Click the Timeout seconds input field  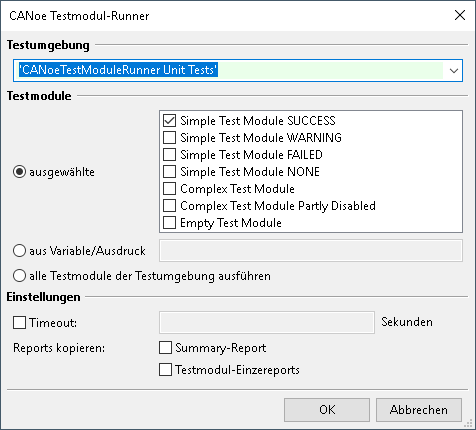(267, 322)
